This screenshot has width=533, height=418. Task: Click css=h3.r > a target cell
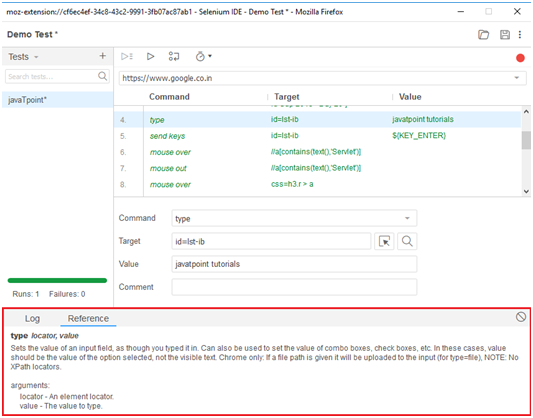(292, 184)
